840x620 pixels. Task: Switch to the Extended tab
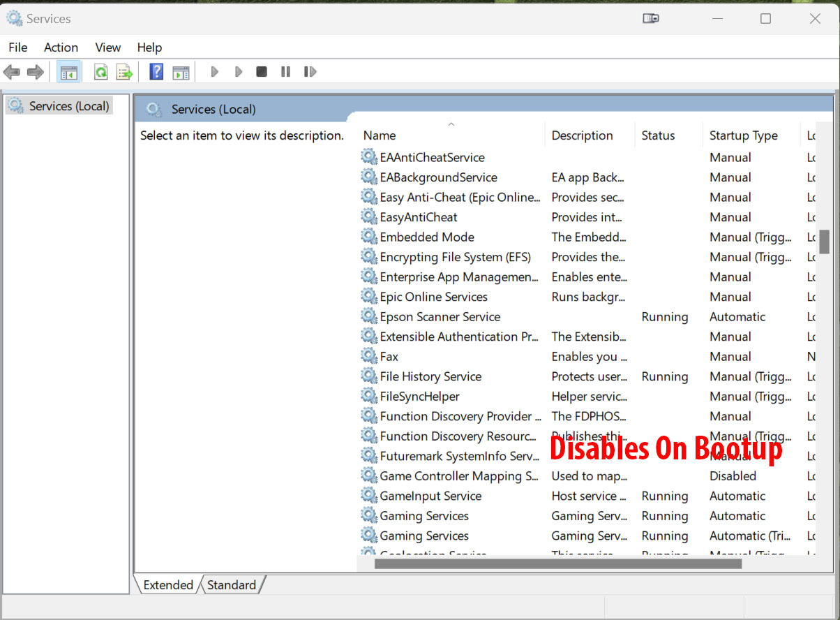[168, 585]
